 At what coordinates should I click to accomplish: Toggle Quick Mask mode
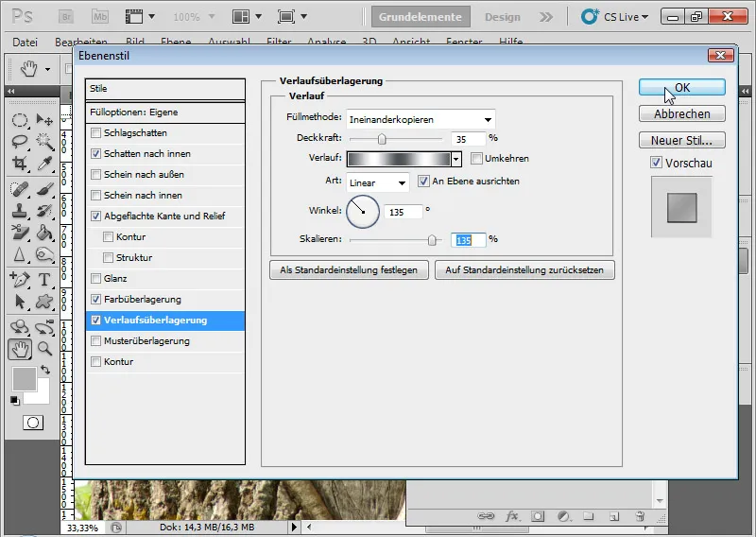[x=33, y=423]
